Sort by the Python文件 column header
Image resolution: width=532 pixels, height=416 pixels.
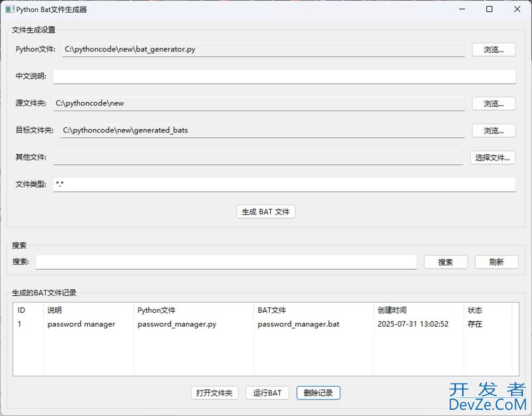[194, 310]
